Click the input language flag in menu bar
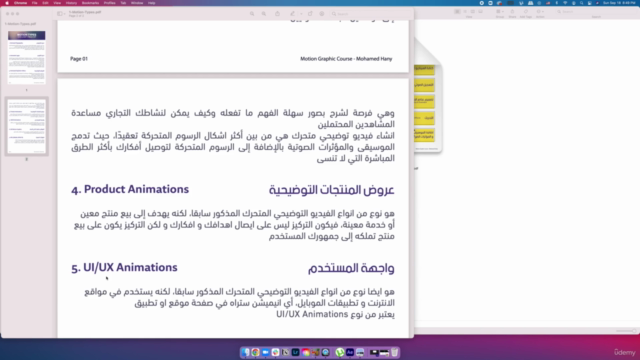Image resolution: width=640 pixels, height=360 pixels. coord(548,3)
